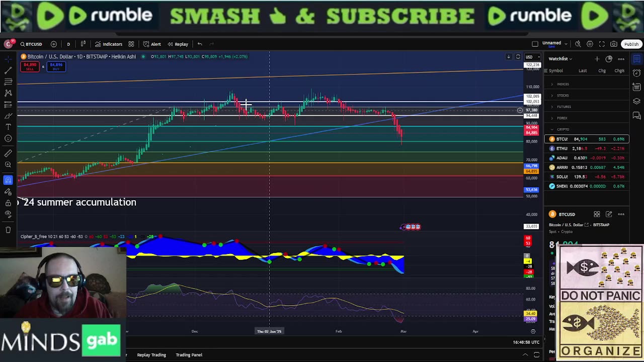Sort the watchlist by Chg% column
Screen dimensions: 644x362
[619, 71]
